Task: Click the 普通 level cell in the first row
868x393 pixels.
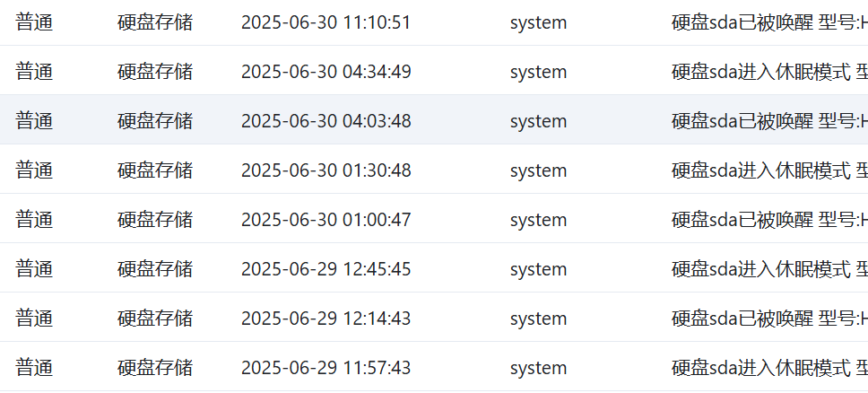Action: coord(34,22)
